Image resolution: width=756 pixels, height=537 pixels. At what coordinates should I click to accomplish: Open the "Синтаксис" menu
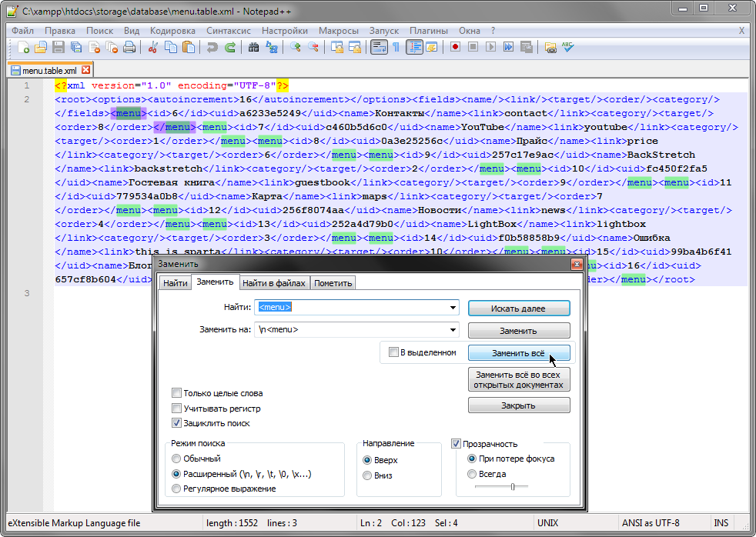229,31
